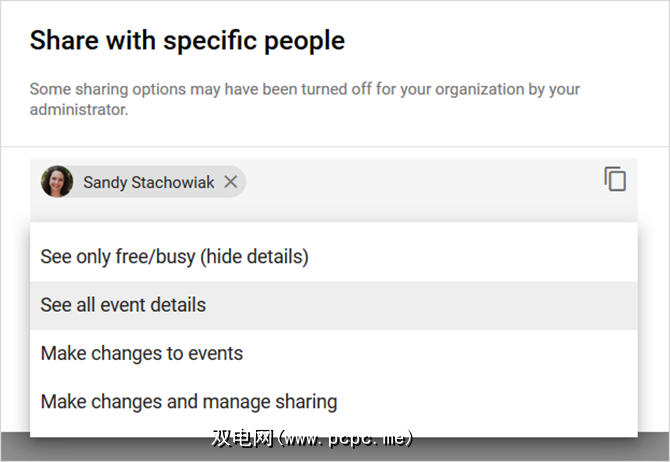Viewport: 670px width, 462px height.
Task: Click the "Share with specific people" heading
Action: pyautogui.click(x=187, y=41)
